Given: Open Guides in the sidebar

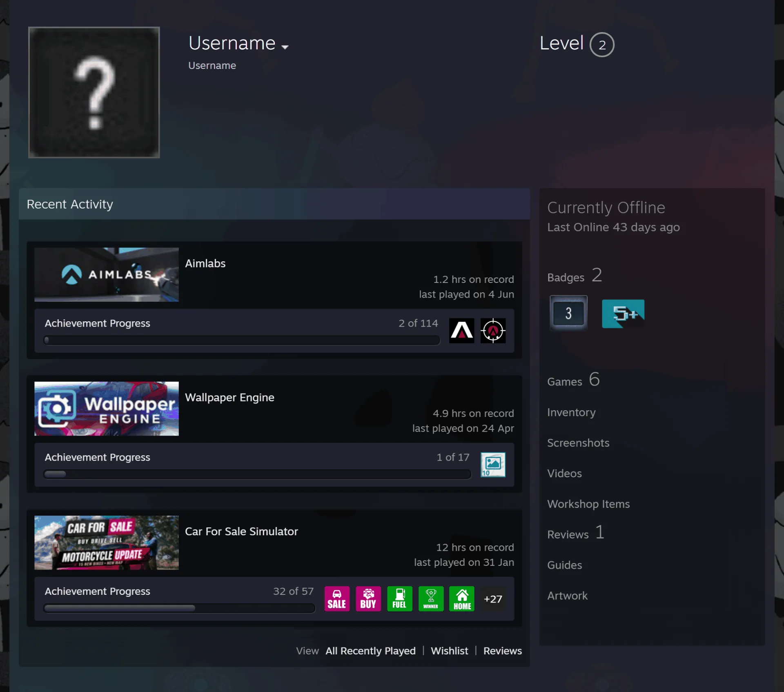Looking at the screenshot, I should [x=564, y=565].
